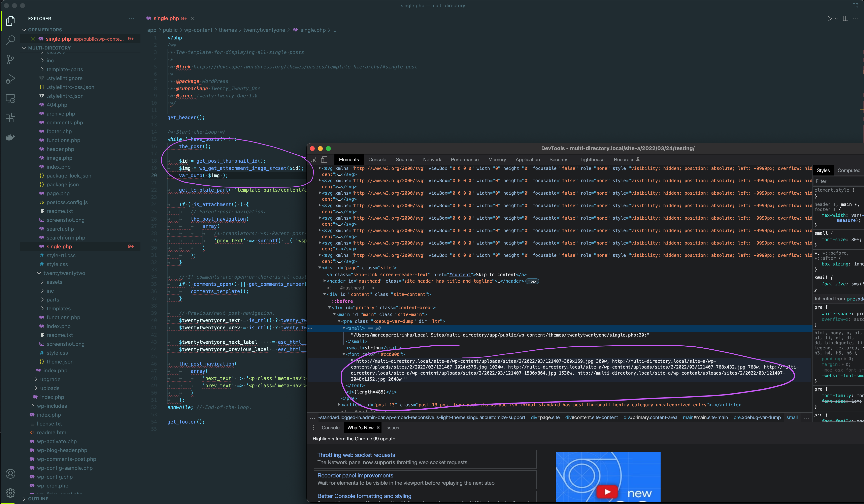Open the Manage settings gear
The height and width of the screenshot is (504, 864).
tap(10, 493)
